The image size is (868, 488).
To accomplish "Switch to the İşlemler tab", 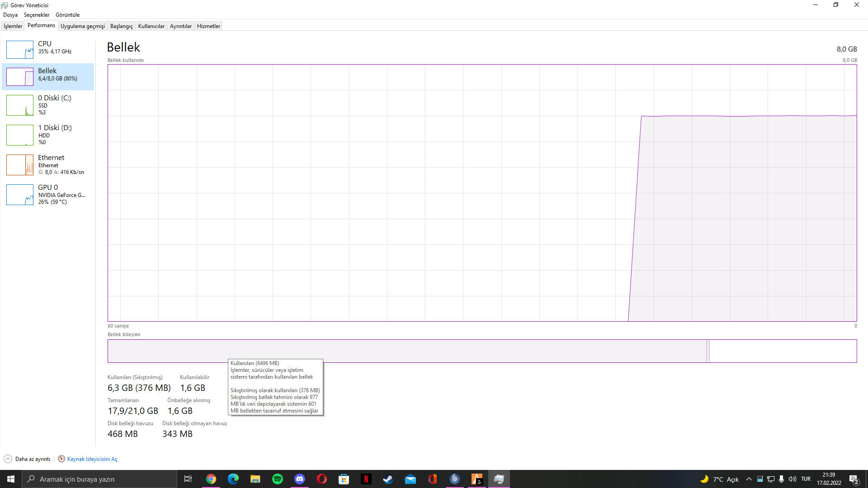I will tap(13, 26).
